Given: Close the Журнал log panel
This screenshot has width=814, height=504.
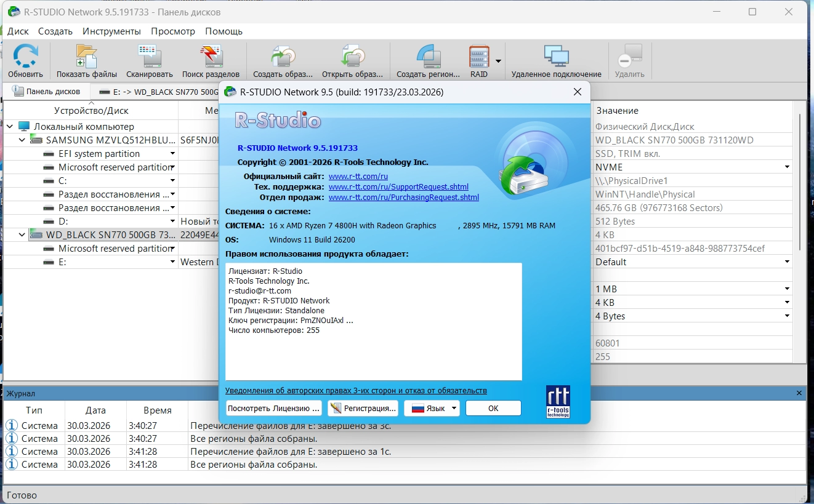Looking at the screenshot, I should click(x=799, y=393).
